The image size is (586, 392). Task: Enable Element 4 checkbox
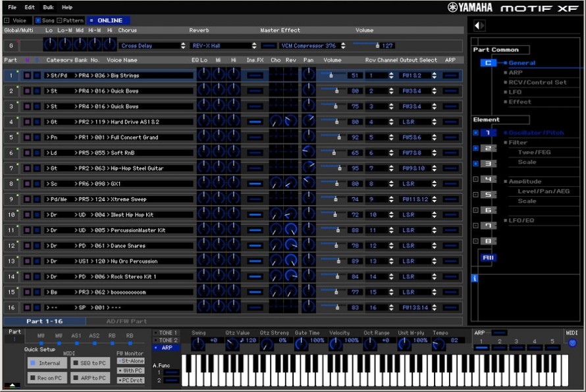click(475, 179)
